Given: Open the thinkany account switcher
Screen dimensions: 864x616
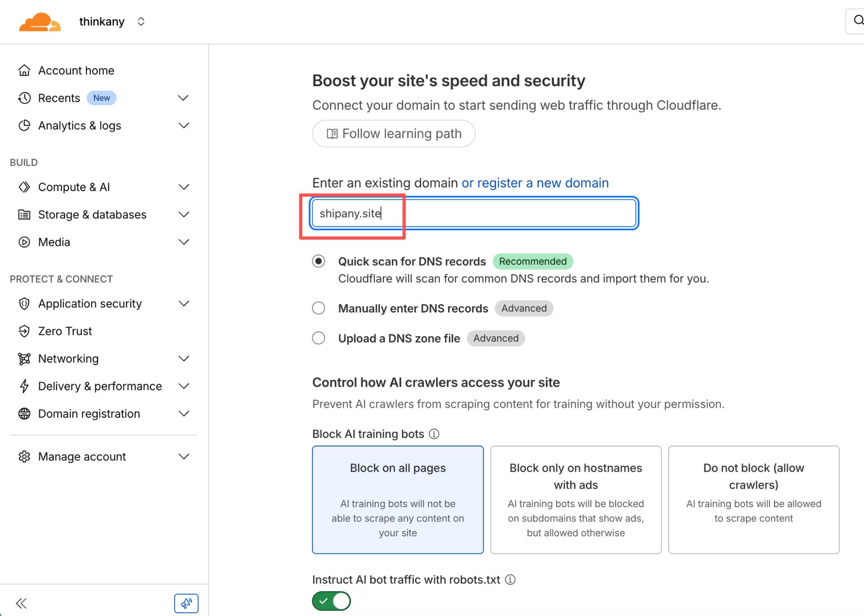Looking at the screenshot, I should coord(141,22).
